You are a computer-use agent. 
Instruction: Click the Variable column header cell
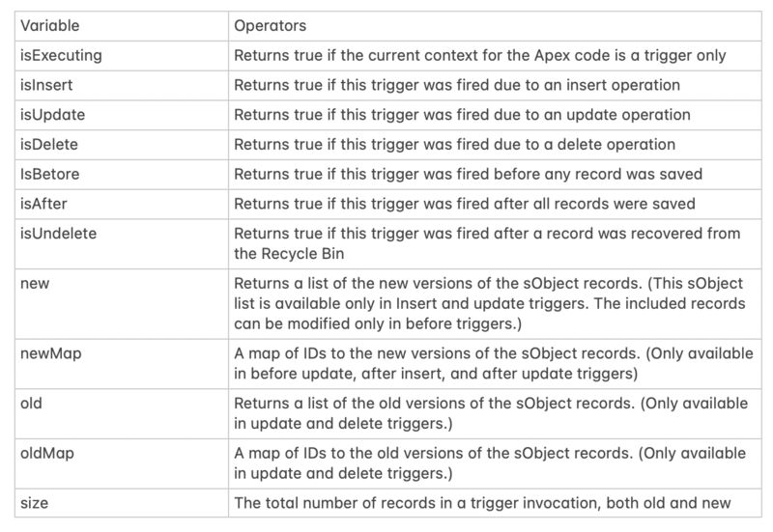122,26
